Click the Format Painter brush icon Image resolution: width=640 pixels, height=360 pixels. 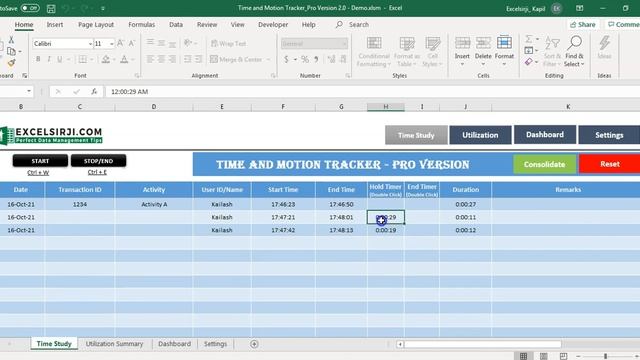(11, 63)
